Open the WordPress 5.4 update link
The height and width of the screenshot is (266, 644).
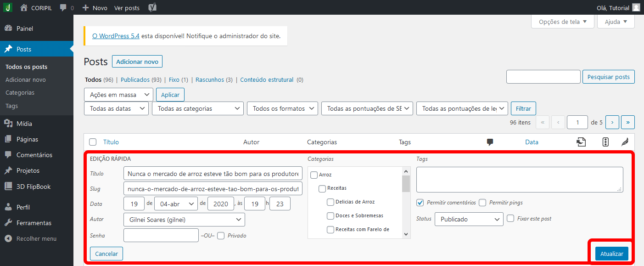click(116, 35)
